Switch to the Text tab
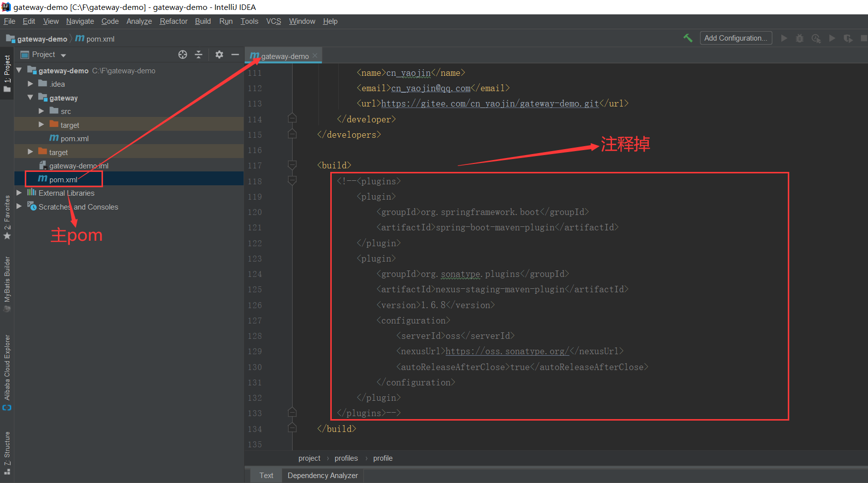 [266, 476]
